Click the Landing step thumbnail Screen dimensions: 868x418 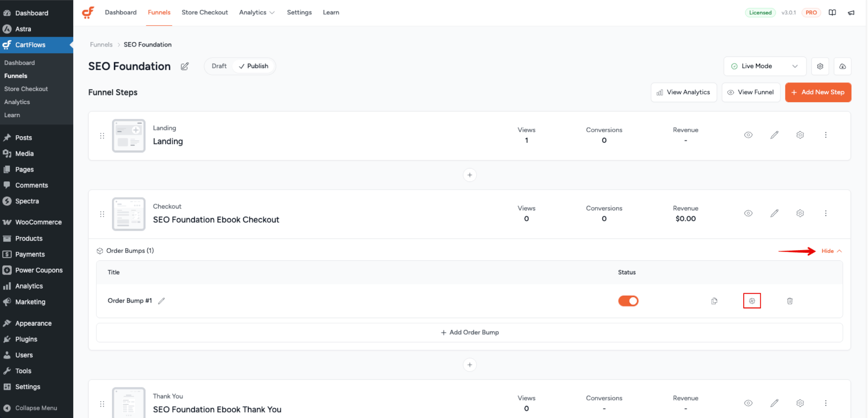129,136
